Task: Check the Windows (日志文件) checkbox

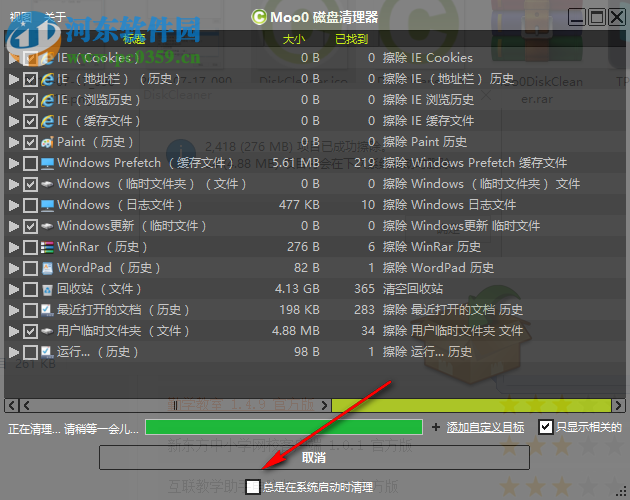Action: click(x=30, y=205)
